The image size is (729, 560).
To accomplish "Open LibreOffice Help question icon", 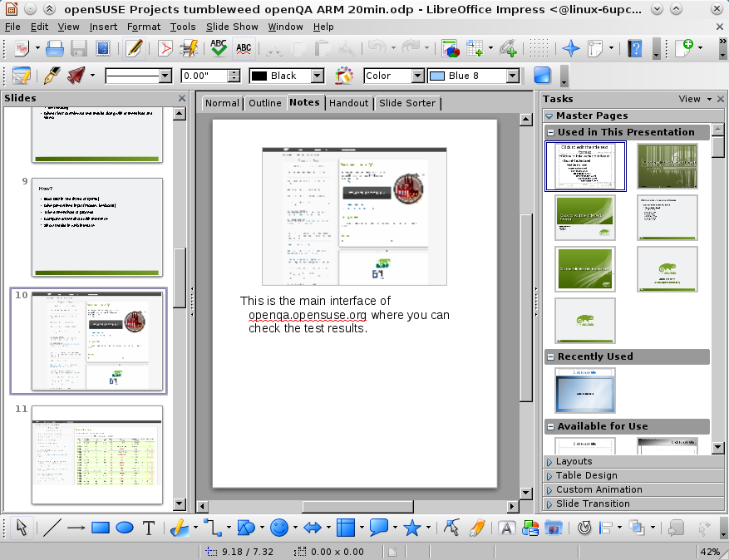I will pos(635,48).
